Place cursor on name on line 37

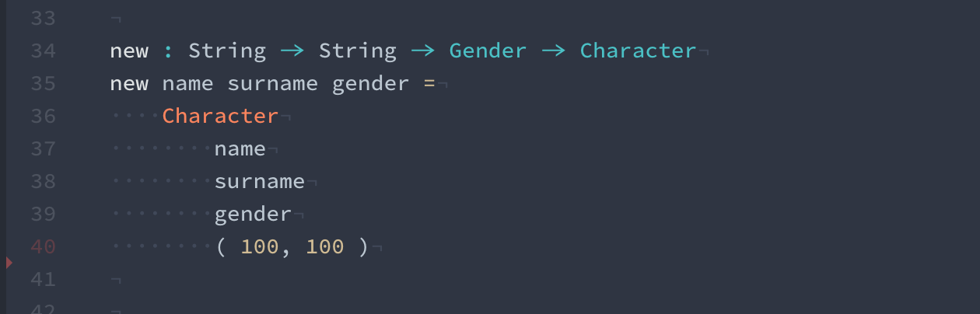[240, 149]
